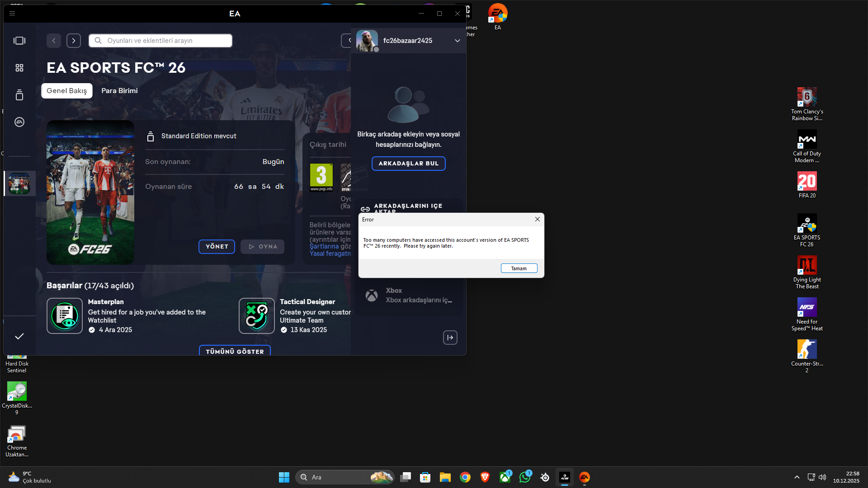The image size is (868, 488).
Task: Open the clock showing 22:58
Action: [846, 477]
